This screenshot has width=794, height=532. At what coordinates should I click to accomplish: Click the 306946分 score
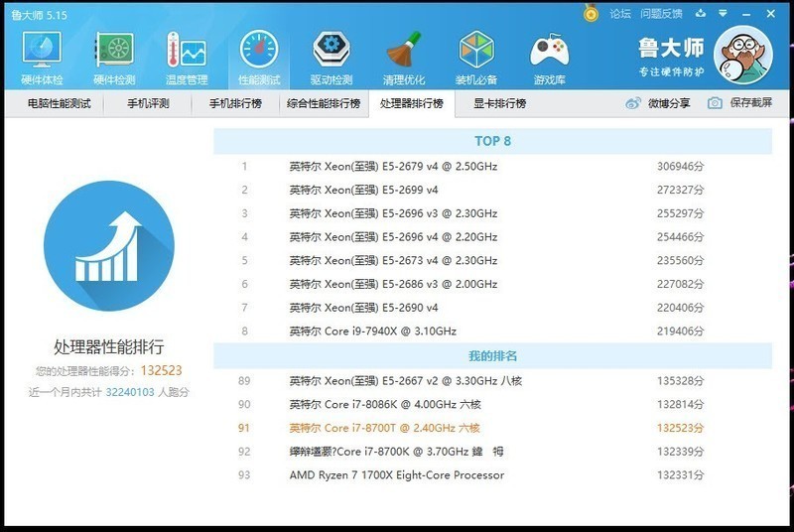pyautogui.click(x=680, y=166)
